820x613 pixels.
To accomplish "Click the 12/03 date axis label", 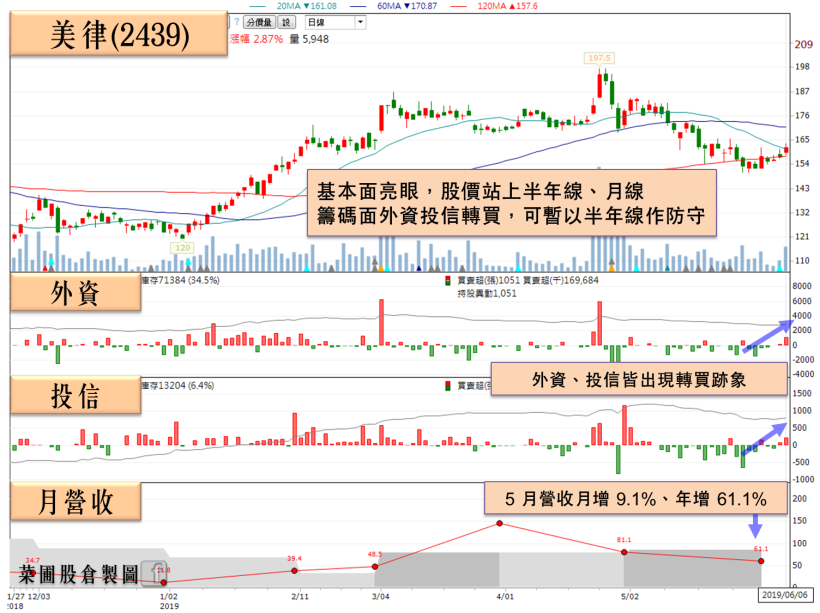I will [39, 596].
